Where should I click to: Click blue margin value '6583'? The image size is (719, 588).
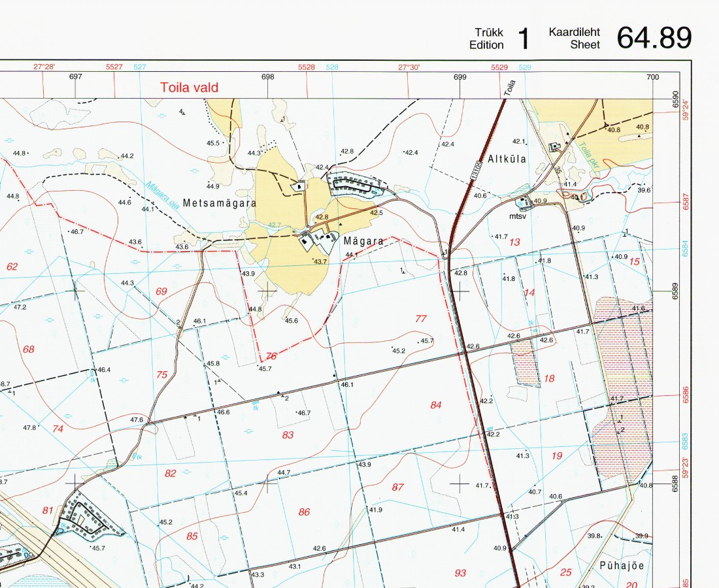(686, 442)
